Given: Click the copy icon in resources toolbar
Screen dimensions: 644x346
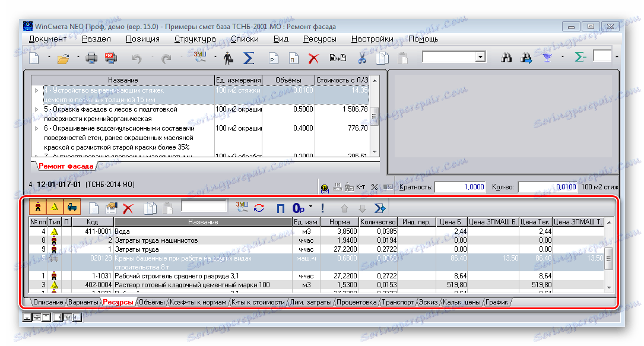Looking at the screenshot, I should tap(150, 208).
